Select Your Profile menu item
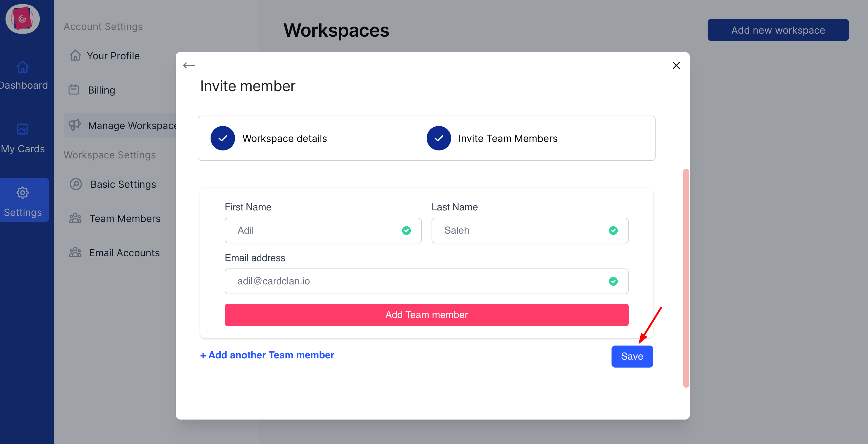The width and height of the screenshot is (868, 444). point(113,56)
